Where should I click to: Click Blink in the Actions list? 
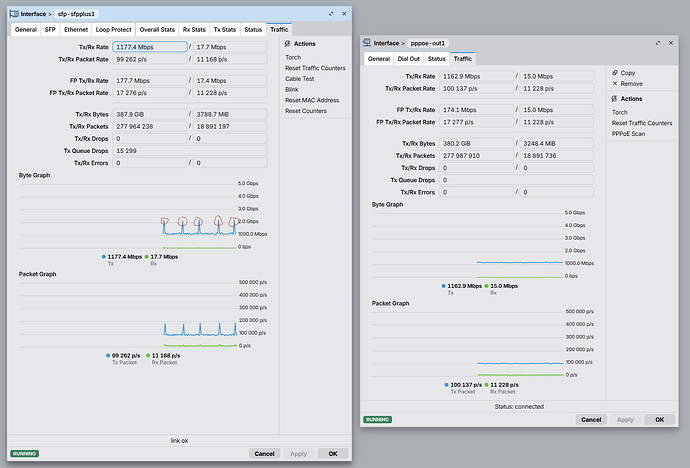click(292, 89)
